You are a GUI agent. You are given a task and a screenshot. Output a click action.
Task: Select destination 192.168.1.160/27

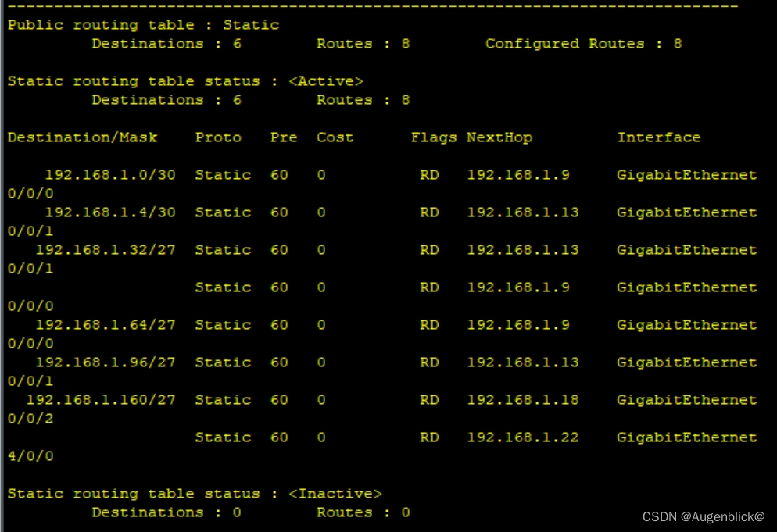click(101, 400)
